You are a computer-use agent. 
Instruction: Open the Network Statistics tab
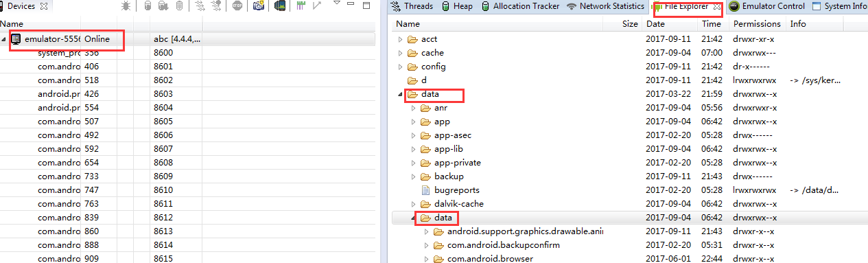tap(605, 6)
